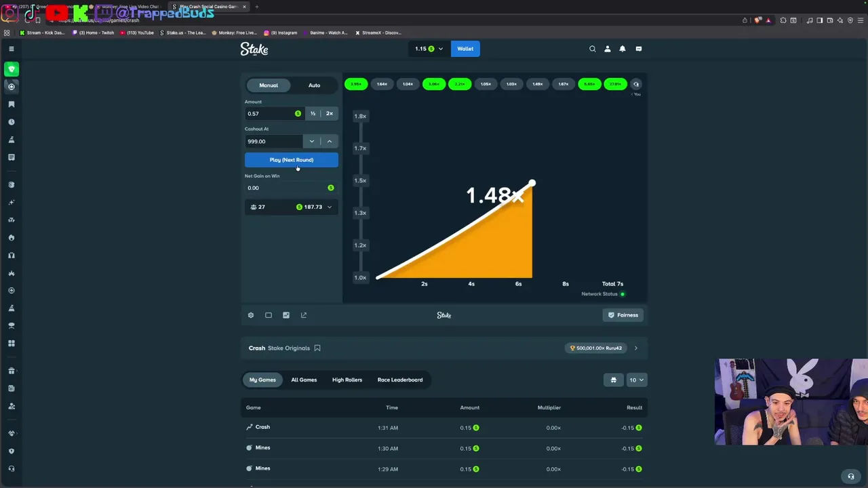Screen dimensions: 868x488
Task: Click the 1.64x previous result pill
Action: (382, 84)
